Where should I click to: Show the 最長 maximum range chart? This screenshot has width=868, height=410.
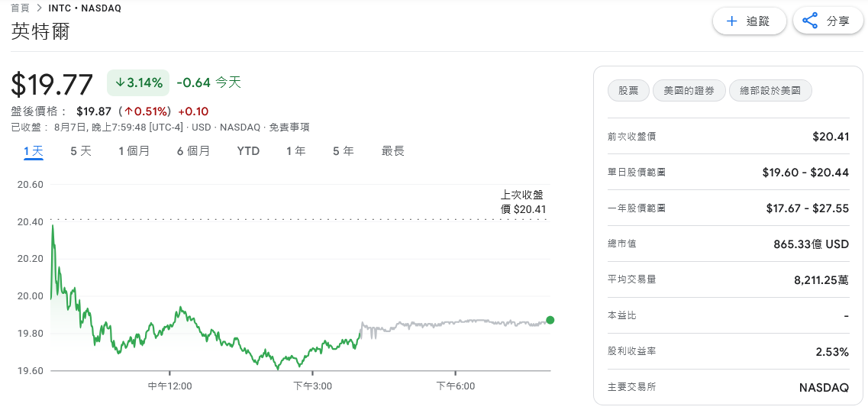(x=393, y=151)
